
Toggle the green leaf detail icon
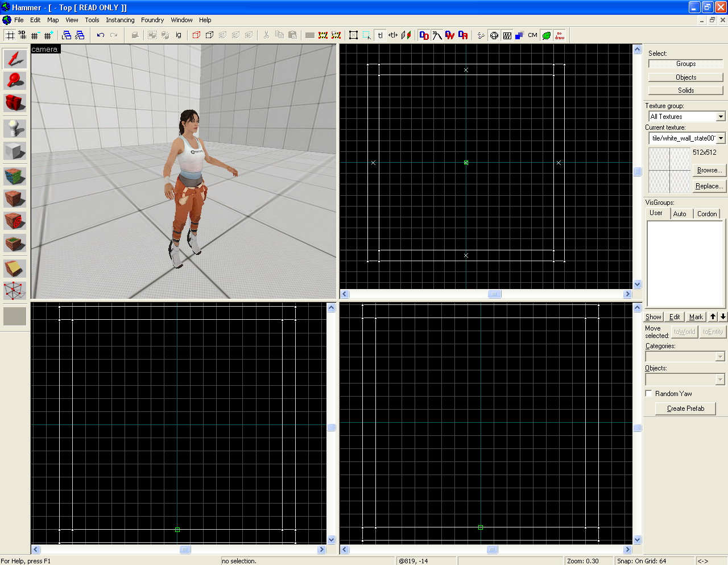click(546, 35)
